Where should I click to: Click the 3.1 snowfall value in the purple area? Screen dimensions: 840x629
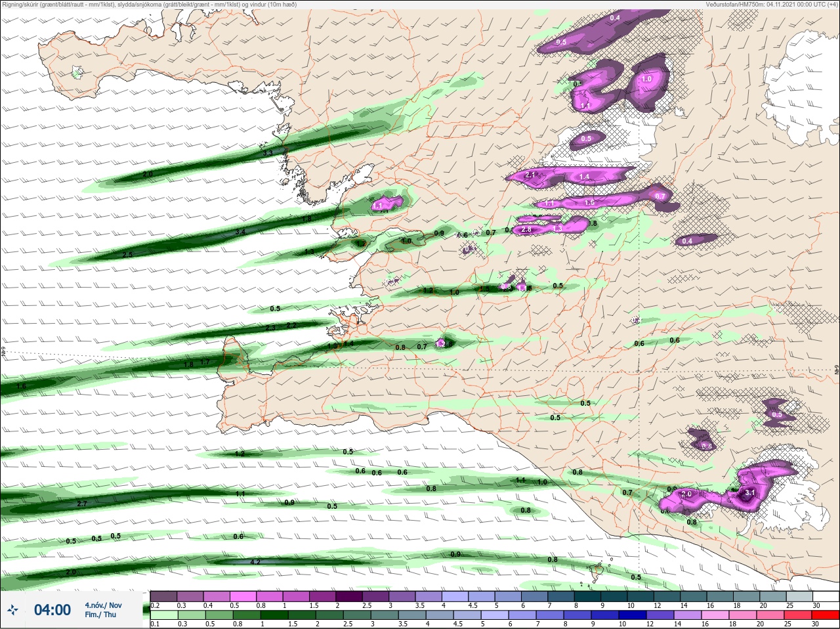[x=751, y=492]
